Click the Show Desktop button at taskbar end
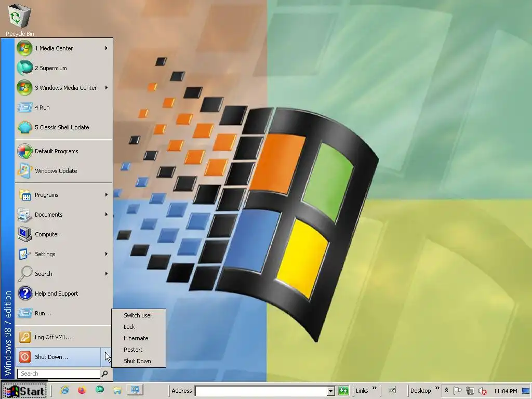Viewport: 532px width, 399px height. [526, 391]
